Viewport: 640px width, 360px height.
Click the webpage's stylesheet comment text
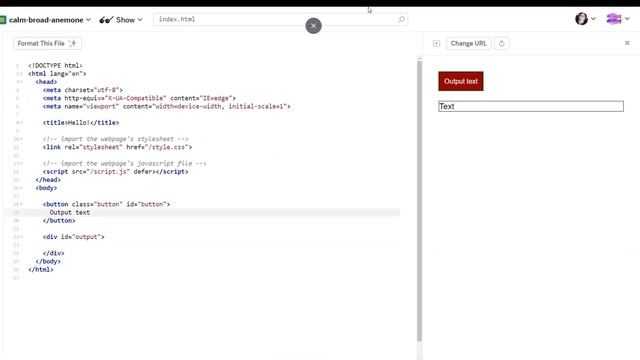(x=116, y=139)
